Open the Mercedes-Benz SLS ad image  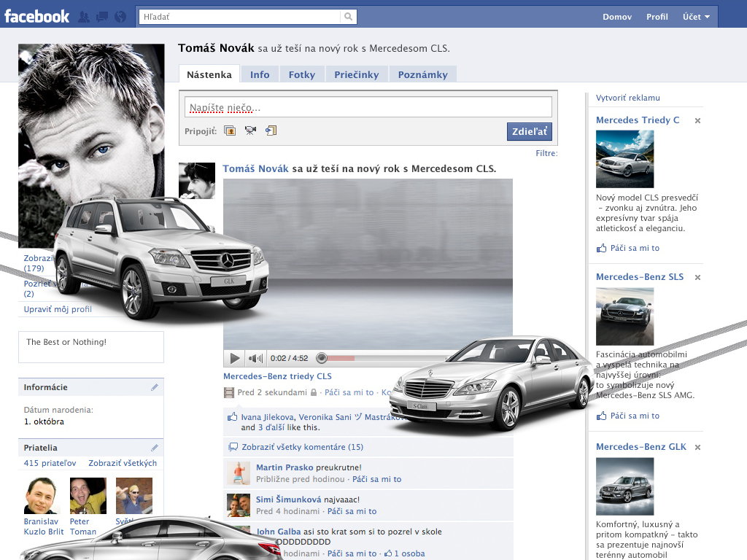624,316
